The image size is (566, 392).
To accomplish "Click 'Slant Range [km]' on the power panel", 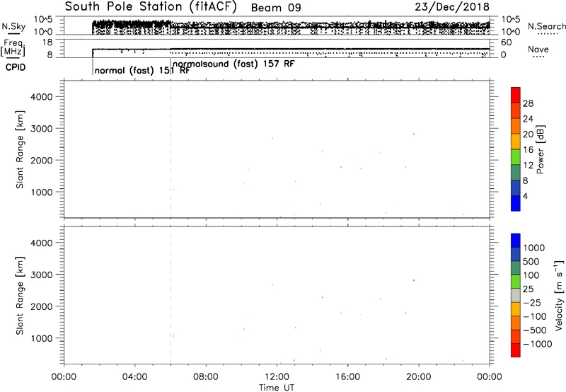I will coord(20,149).
